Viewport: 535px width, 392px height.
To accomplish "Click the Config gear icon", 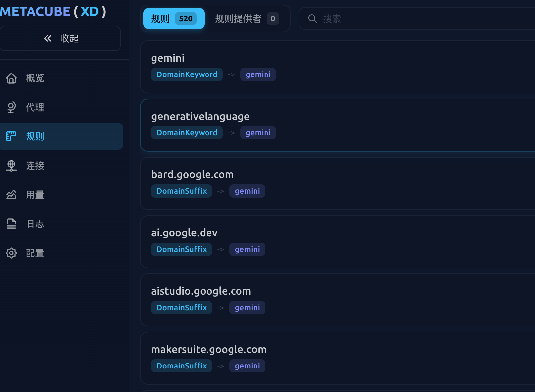I will (x=11, y=253).
